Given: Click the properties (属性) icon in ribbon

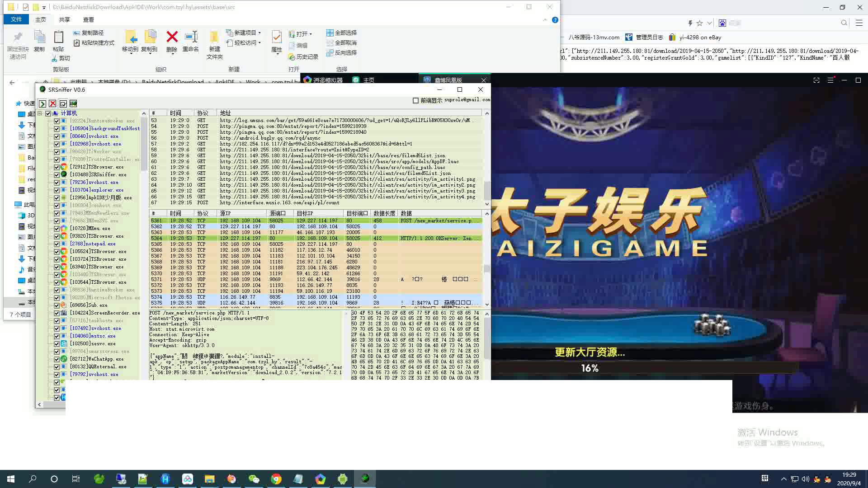Looking at the screenshot, I should click(276, 37).
